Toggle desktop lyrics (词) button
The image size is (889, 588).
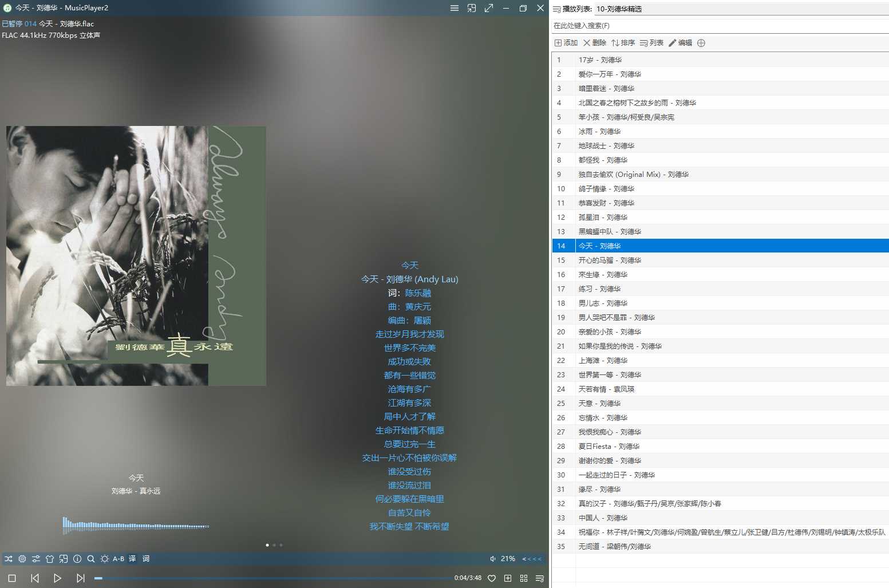click(146, 559)
